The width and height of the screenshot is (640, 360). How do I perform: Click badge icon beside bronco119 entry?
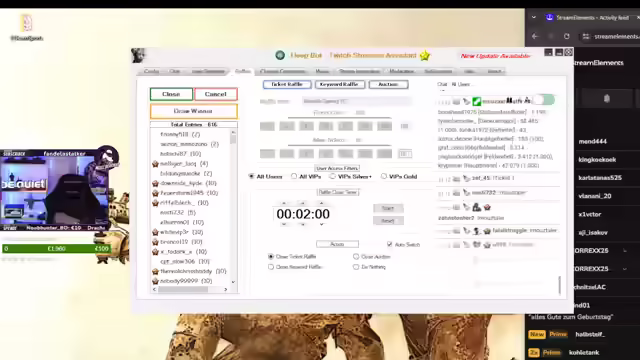tap(155, 242)
